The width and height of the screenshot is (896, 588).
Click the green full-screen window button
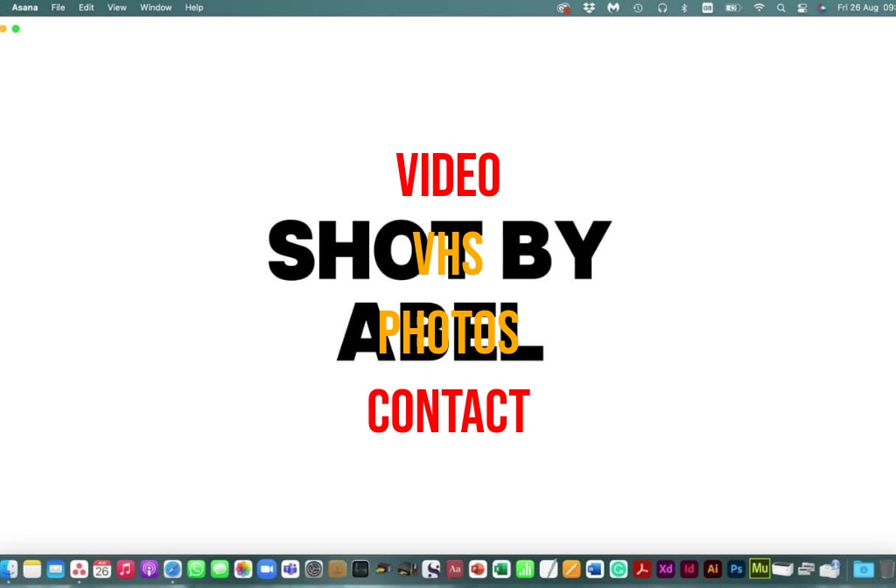coord(16,29)
